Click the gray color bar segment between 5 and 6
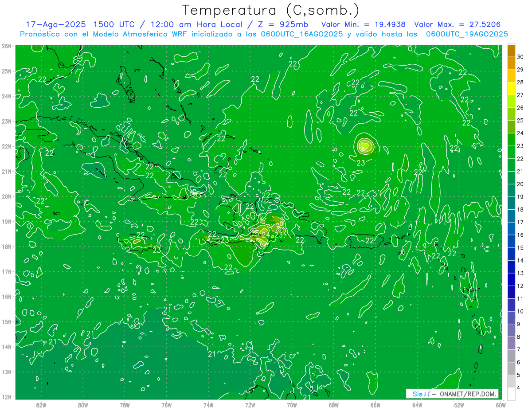The width and height of the screenshot is (532, 411). tap(511, 368)
